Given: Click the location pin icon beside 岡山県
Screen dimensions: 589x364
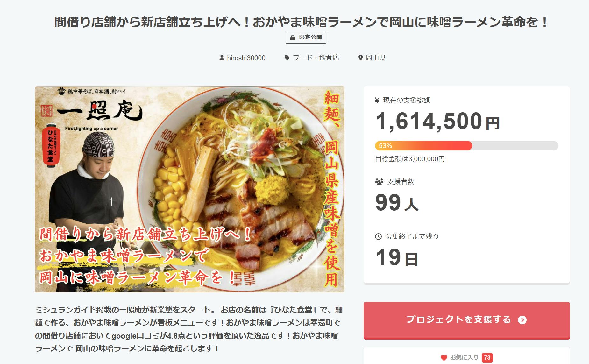Looking at the screenshot, I should pyautogui.click(x=360, y=58).
